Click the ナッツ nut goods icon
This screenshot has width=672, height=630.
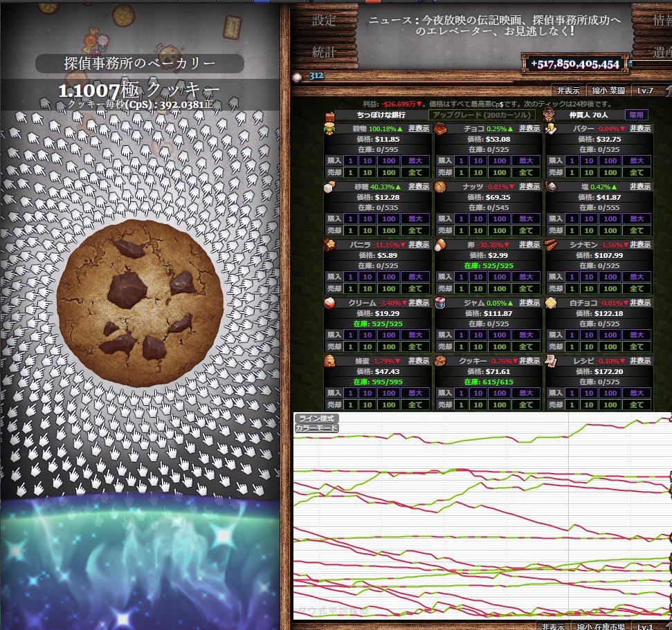pyautogui.click(x=440, y=187)
